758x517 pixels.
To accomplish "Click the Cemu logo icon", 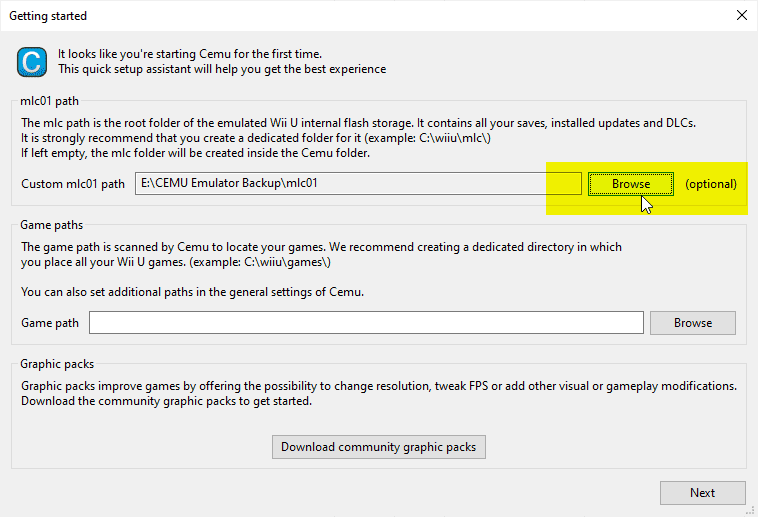I will click(31, 62).
